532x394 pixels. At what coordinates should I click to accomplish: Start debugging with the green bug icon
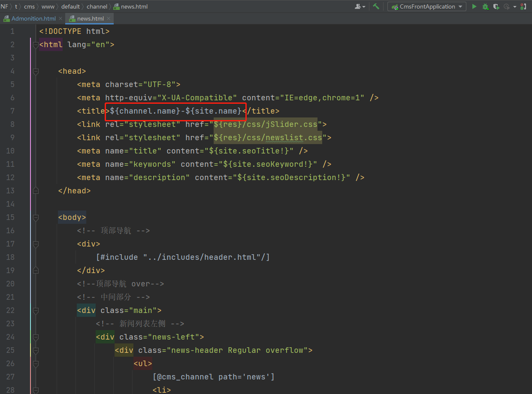pyautogui.click(x=485, y=6)
